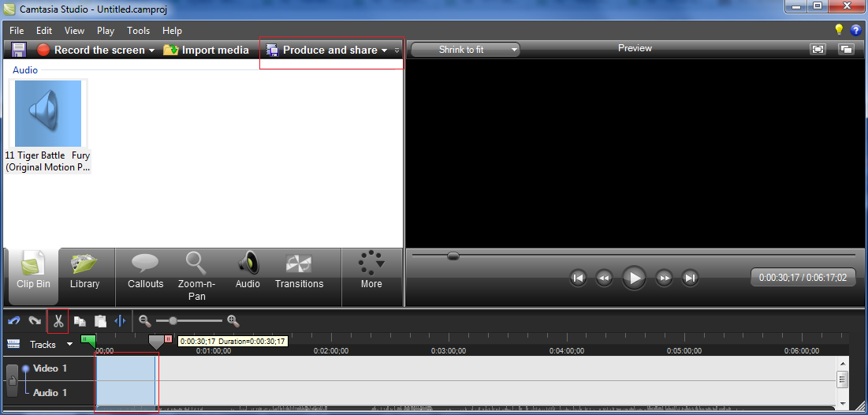Click the green selection start marker
The height and width of the screenshot is (415, 868).
tap(88, 341)
